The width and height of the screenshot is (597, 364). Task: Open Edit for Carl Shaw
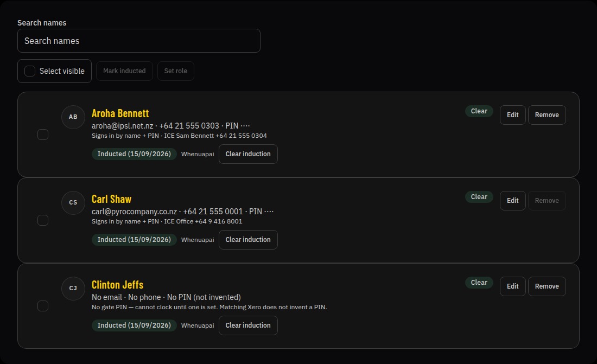coord(512,201)
